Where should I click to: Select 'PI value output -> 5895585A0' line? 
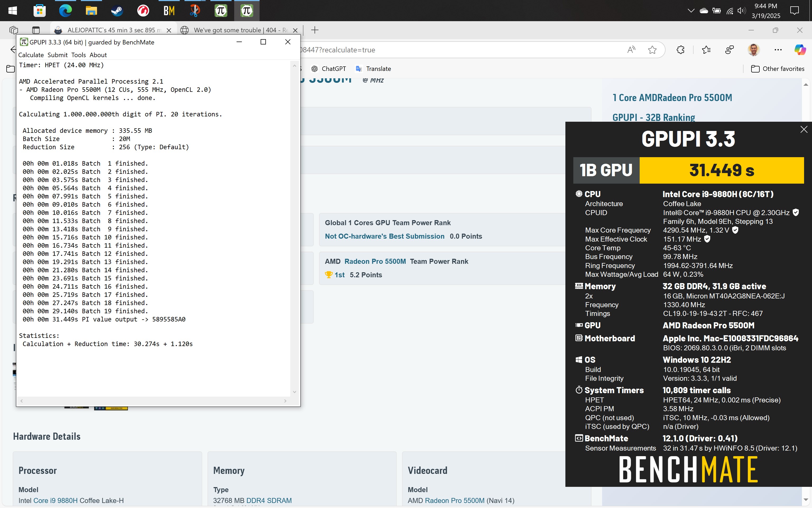104,319
